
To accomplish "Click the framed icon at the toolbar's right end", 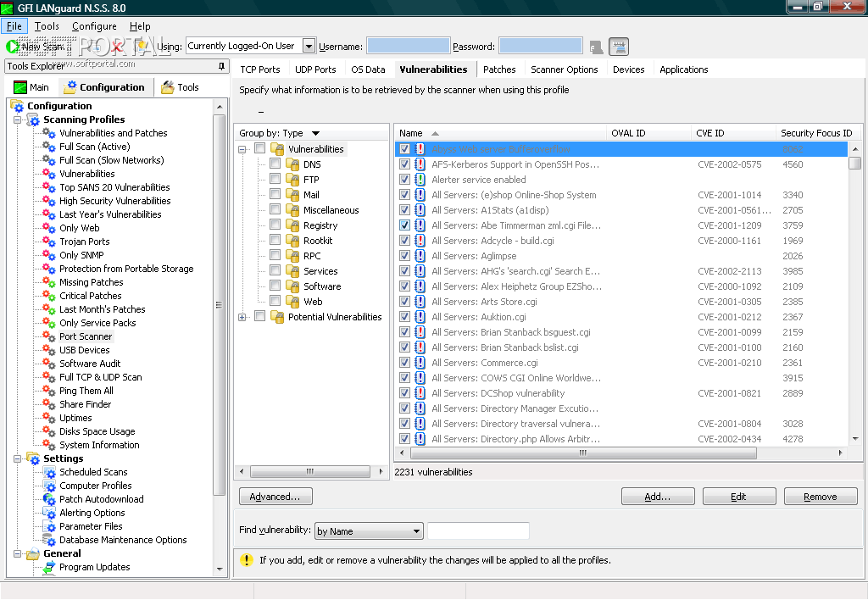I will point(618,47).
